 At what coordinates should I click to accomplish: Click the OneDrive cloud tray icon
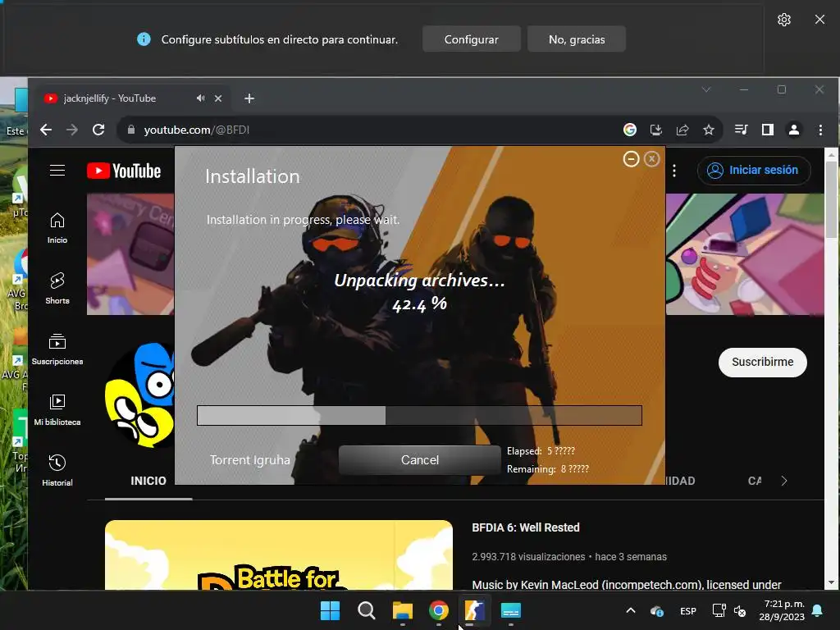pos(657,610)
